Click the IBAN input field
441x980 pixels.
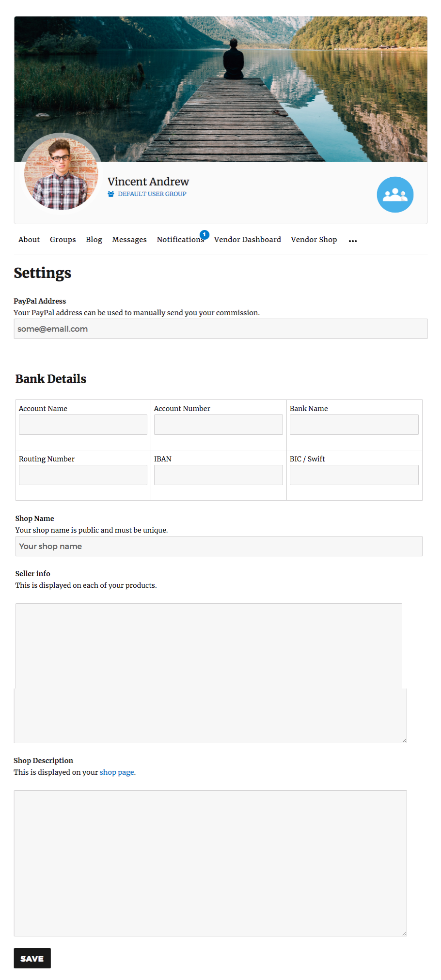[219, 475]
